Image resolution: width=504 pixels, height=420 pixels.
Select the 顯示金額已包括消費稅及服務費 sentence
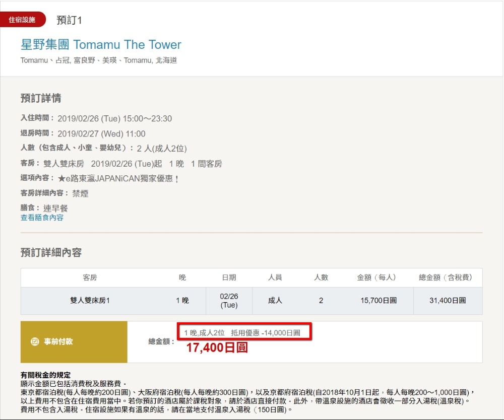click(x=74, y=384)
